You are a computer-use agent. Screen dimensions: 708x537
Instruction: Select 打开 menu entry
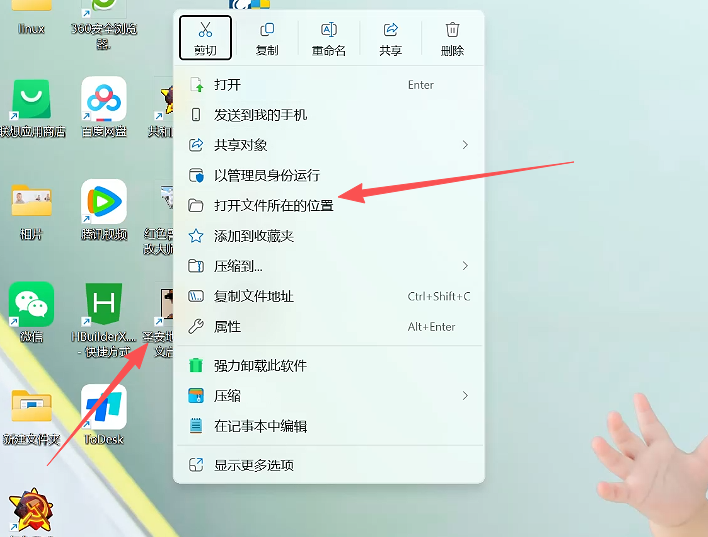pos(329,85)
